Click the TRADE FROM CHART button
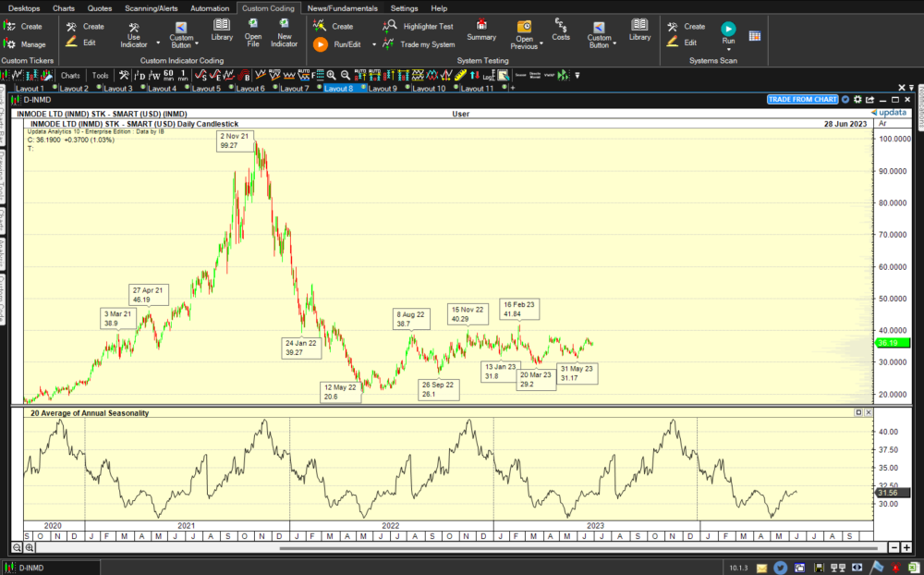This screenshot has height=575, width=924. pos(803,100)
